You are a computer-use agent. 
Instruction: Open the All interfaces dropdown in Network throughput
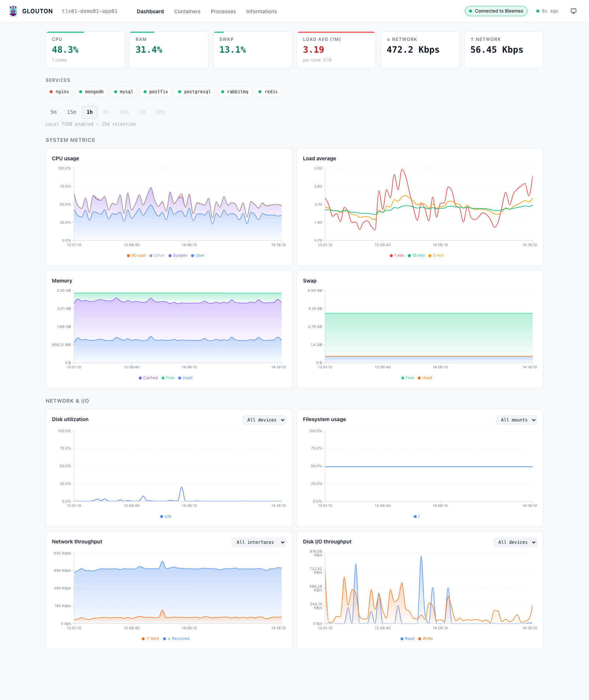click(x=259, y=542)
